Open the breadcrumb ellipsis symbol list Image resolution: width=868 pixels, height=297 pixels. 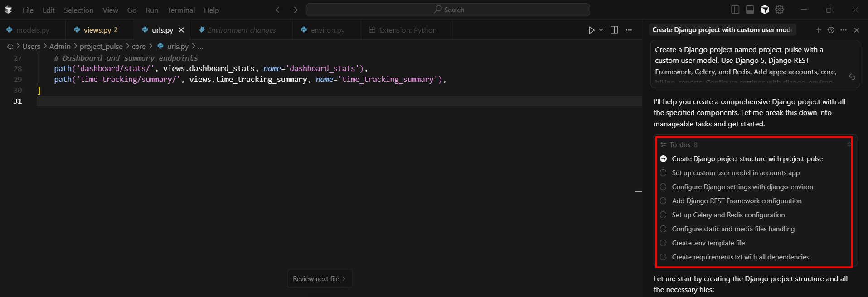click(x=200, y=46)
